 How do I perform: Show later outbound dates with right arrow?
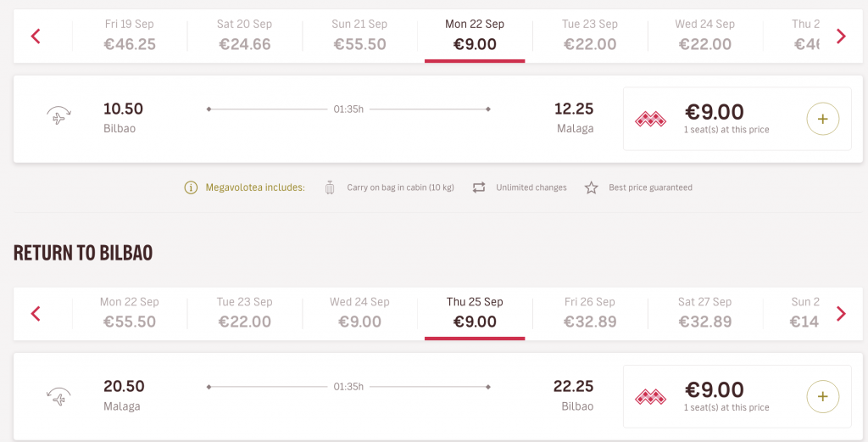[x=841, y=36]
